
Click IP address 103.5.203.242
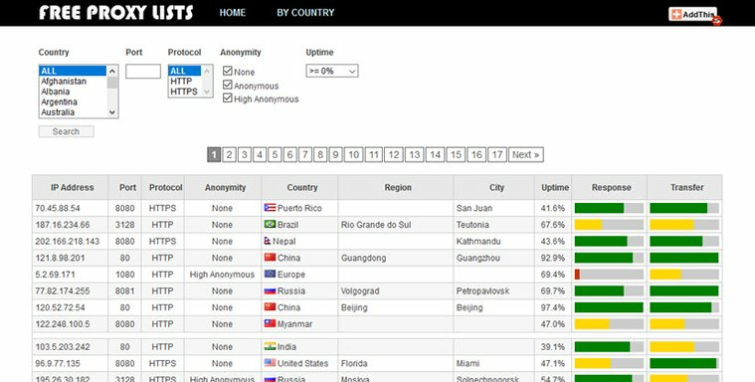63,347
